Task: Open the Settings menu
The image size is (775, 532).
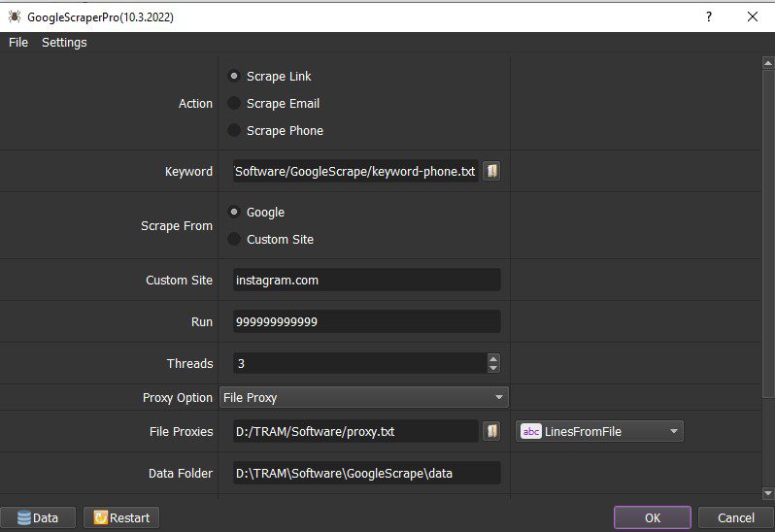Action: [x=64, y=43]
